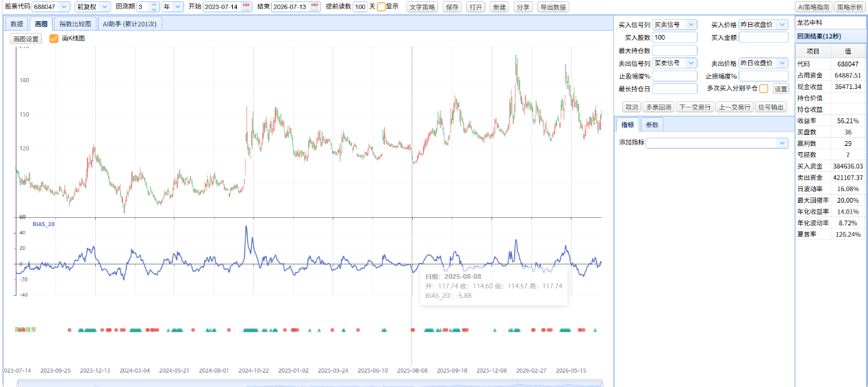Click the 多票回测 button
The width and height of the screenshot is (868, 387).
point(658,107)
